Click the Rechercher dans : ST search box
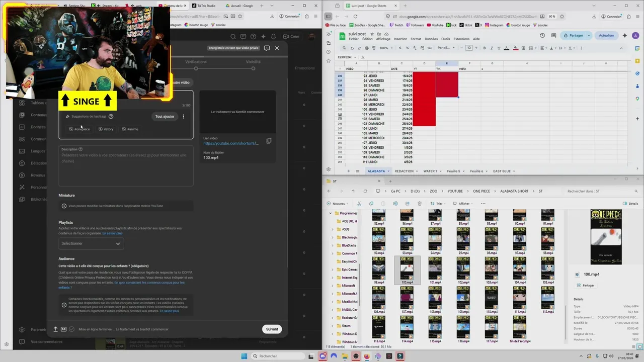Screen dimensions: 644x362 coord(601,191)
